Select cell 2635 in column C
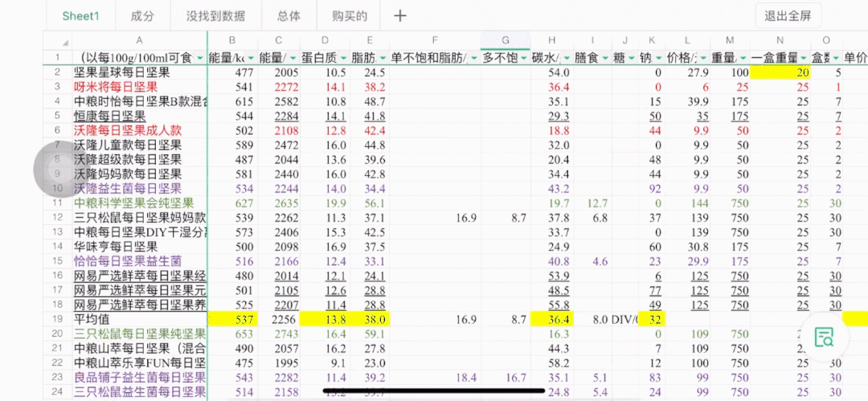Image resolution: width=868 pixels, height=401 pixels. coord(278,203)
